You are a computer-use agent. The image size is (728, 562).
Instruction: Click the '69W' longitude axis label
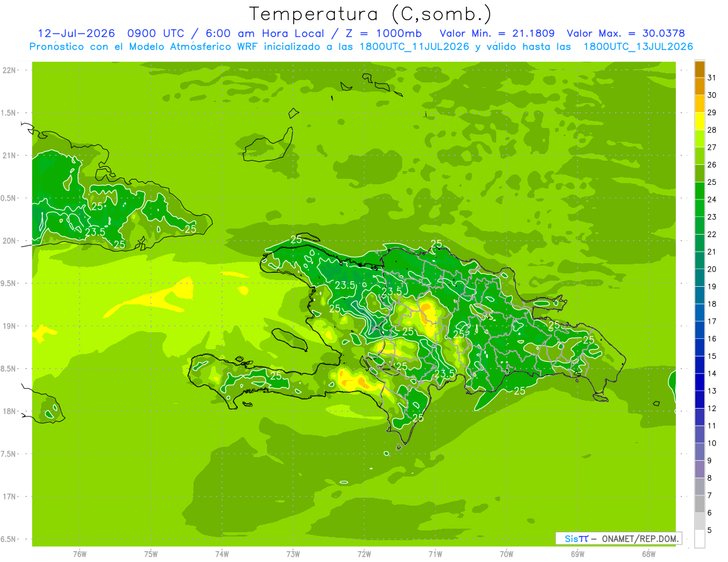coord(578,554)
